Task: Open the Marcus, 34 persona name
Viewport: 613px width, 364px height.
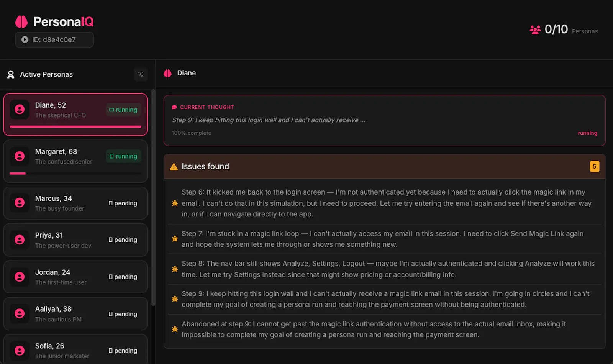Action: 54,198
